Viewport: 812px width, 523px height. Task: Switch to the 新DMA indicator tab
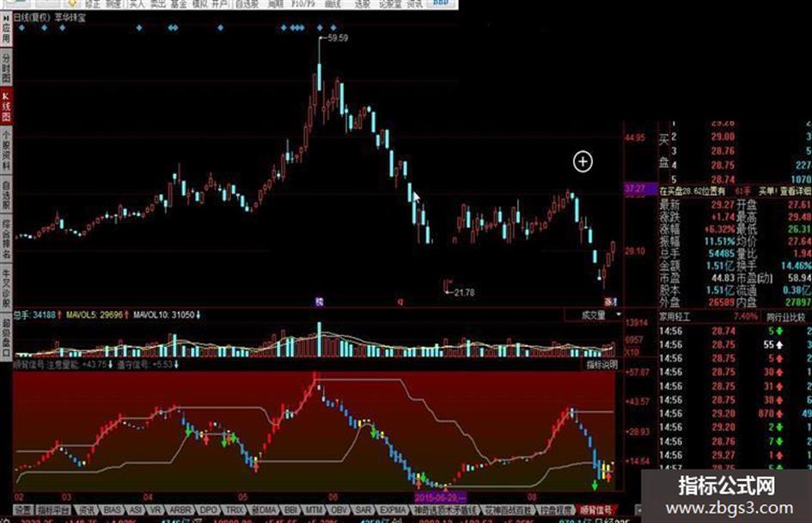coord(264,510)
